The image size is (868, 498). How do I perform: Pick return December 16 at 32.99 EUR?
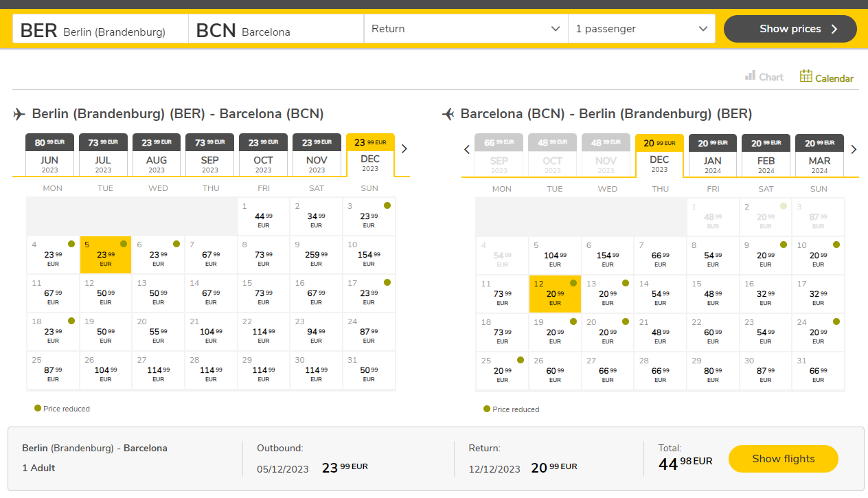766,294
